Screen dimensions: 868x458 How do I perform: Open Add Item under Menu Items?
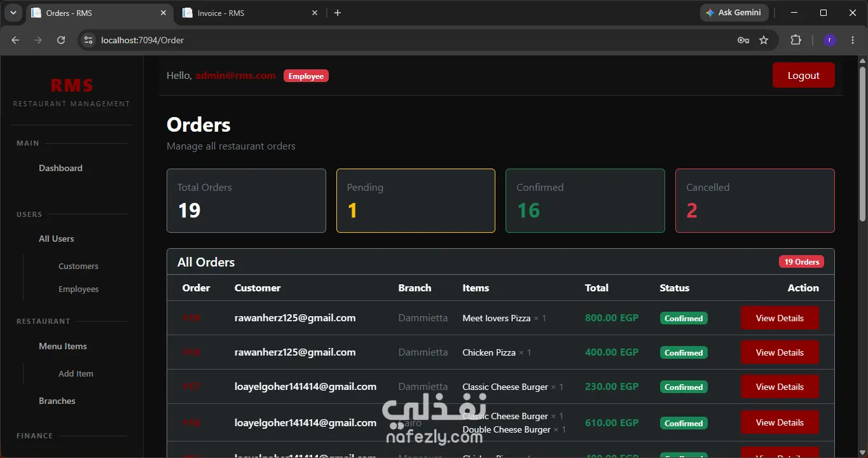pos(76,373)
